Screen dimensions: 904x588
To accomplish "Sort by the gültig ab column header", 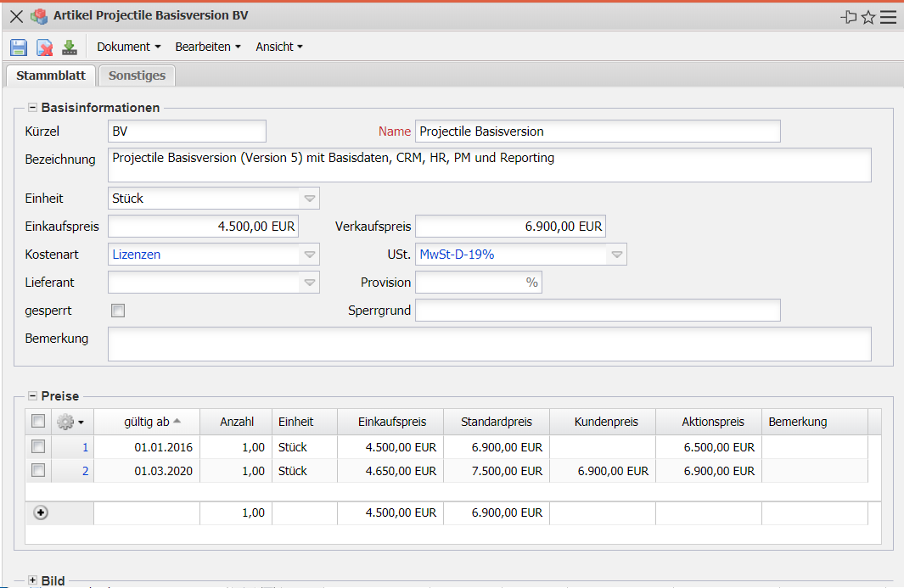I will point(146,422).
